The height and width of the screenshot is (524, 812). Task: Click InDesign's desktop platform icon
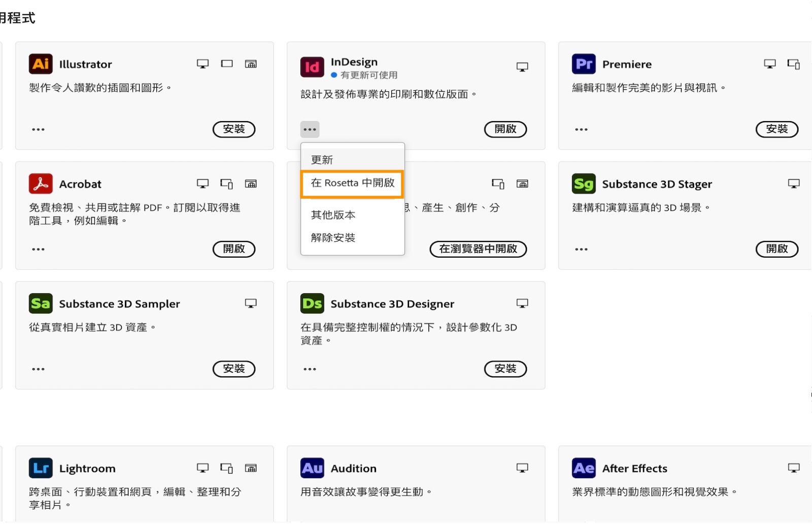(522, 66)
